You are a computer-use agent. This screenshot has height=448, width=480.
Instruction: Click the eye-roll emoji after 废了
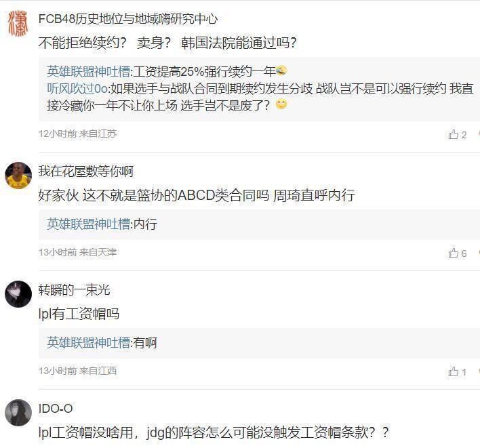(x=281, y=104)
